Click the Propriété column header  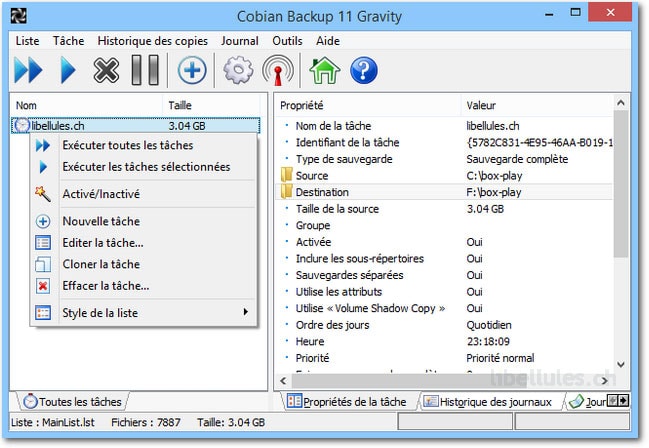368,106
